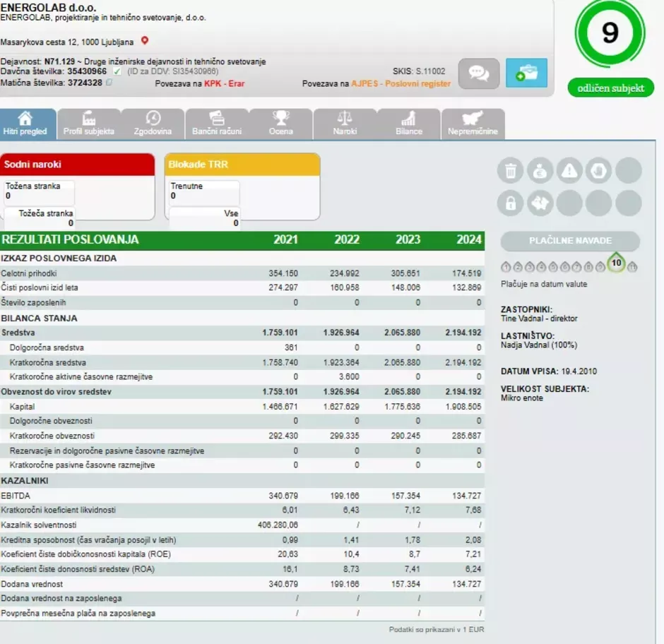Click the blue briefcase add button
Screen dimensions: 664x644
(526, 73)
